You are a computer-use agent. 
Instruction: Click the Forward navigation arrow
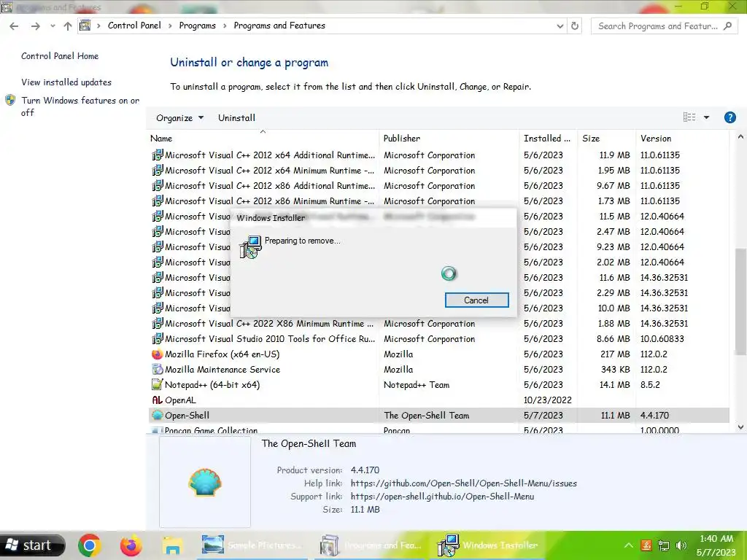35,26
